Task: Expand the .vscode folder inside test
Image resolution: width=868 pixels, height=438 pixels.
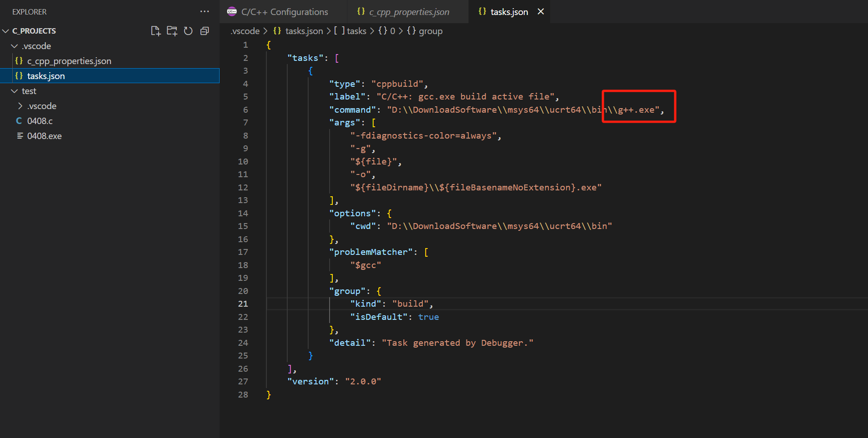Action: tap(20, 106)
